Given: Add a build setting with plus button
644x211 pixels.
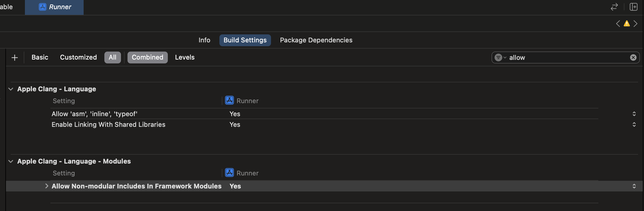Looking at the screenshot, I should click(x=15, y=57).
